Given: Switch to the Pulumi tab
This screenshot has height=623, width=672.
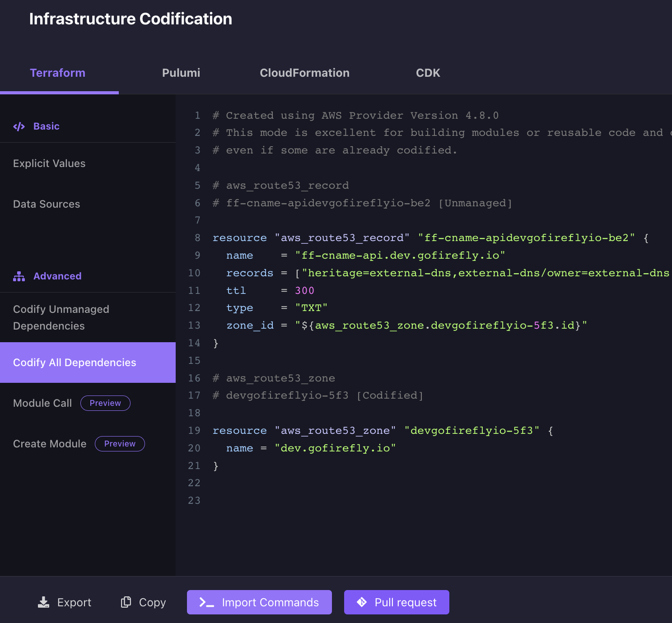Looking at the screenshot, I should (181, 73).
